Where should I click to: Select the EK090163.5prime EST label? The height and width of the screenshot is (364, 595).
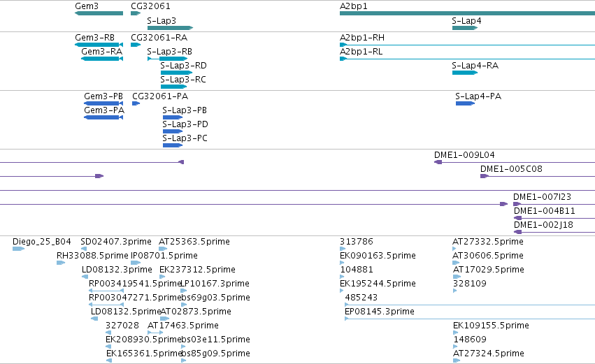click(x=378, y=256)
